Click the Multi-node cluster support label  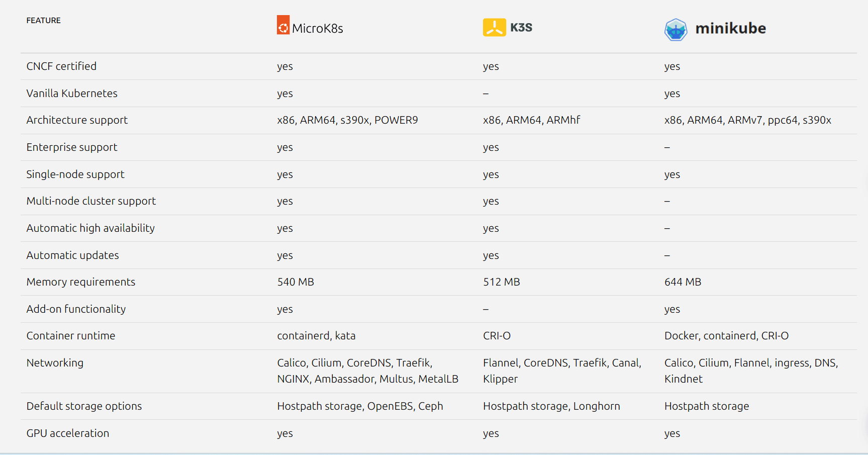91,201
